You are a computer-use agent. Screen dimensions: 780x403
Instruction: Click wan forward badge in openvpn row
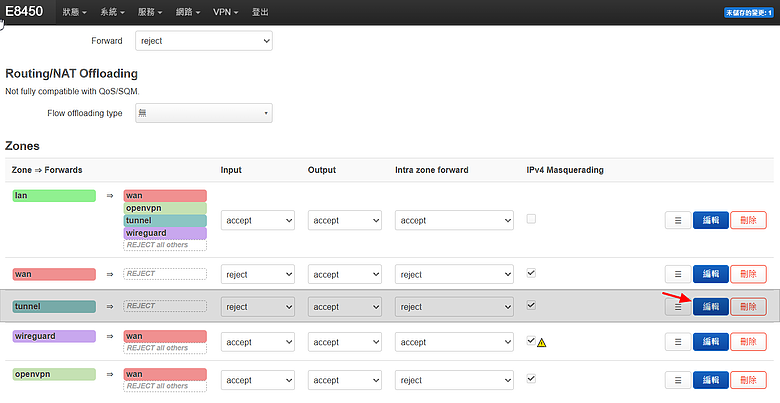tap(165, 374)
